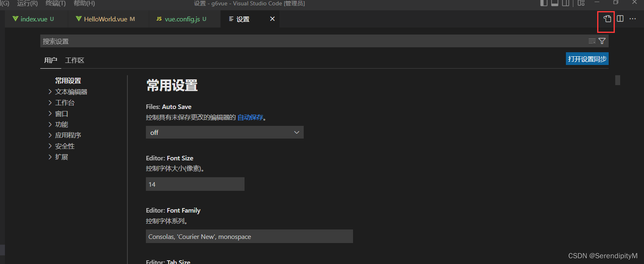This screenshot has height=264, width=644.
Task: Vue icon on index.vue tab
Action: 16,19
